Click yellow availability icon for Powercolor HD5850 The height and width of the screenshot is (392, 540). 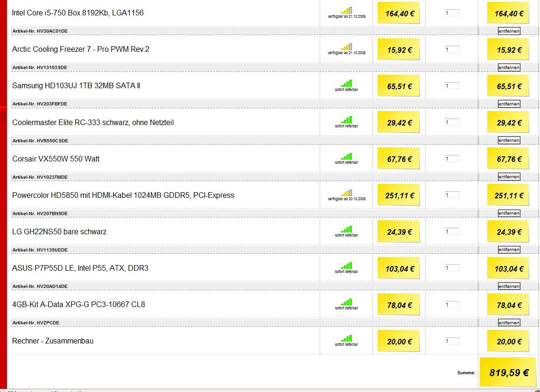pyautogui.click(x=347, y=193)
